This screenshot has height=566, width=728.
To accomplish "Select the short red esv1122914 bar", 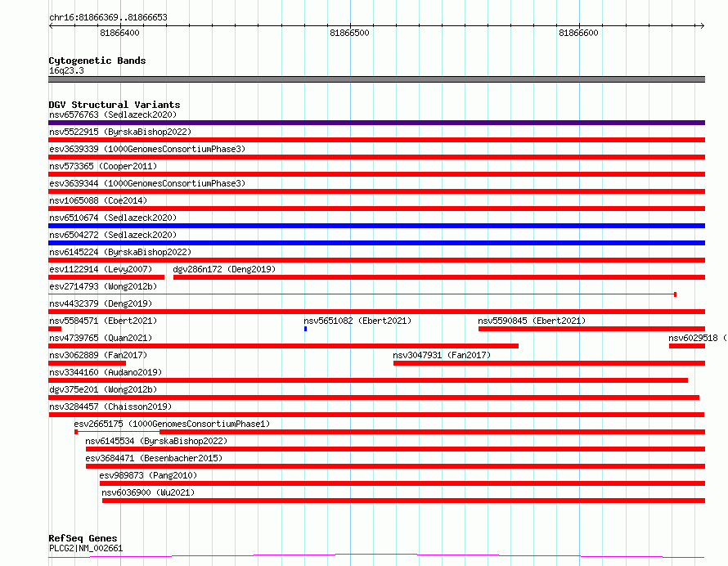I will [x=106, y=277].
